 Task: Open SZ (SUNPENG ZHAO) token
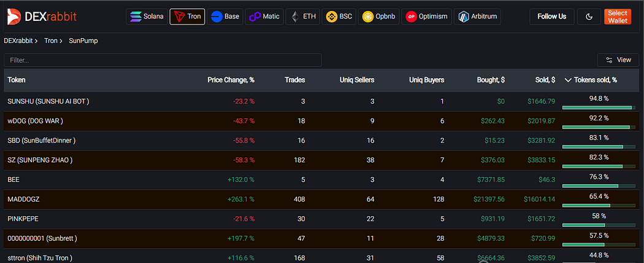pyautogui.click(x=40, y=160)
